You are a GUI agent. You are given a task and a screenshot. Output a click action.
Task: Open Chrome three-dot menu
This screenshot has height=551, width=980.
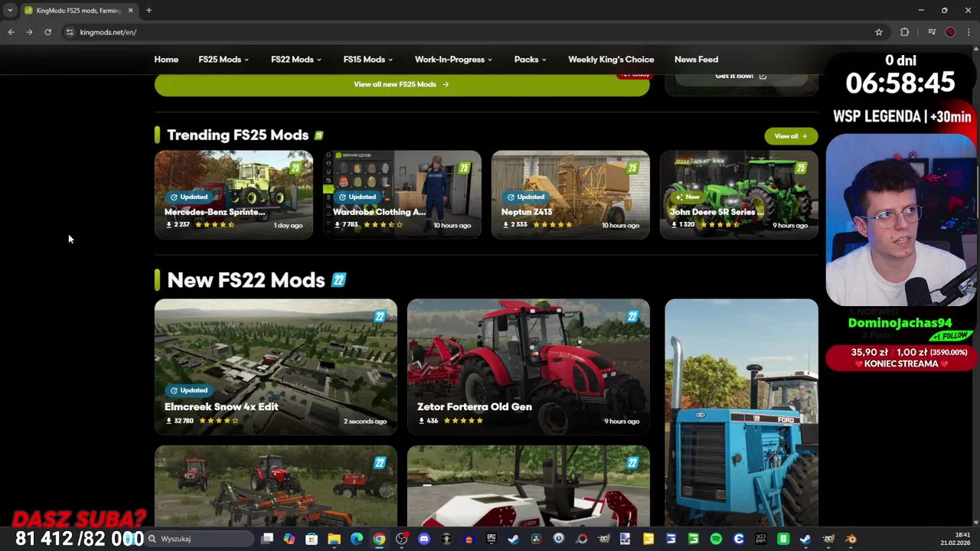(x=969, y=32)
